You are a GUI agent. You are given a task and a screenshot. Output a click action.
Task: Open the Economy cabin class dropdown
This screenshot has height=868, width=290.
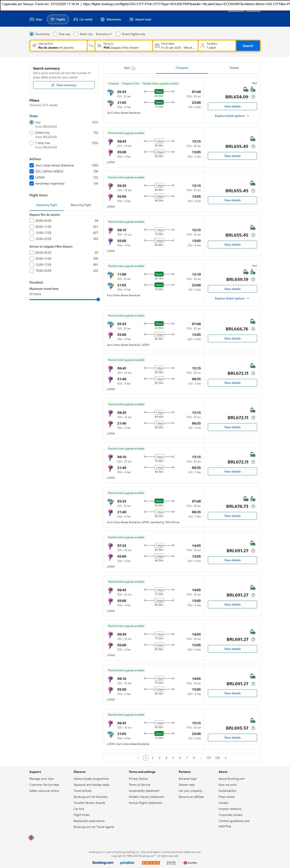[104, 34]
